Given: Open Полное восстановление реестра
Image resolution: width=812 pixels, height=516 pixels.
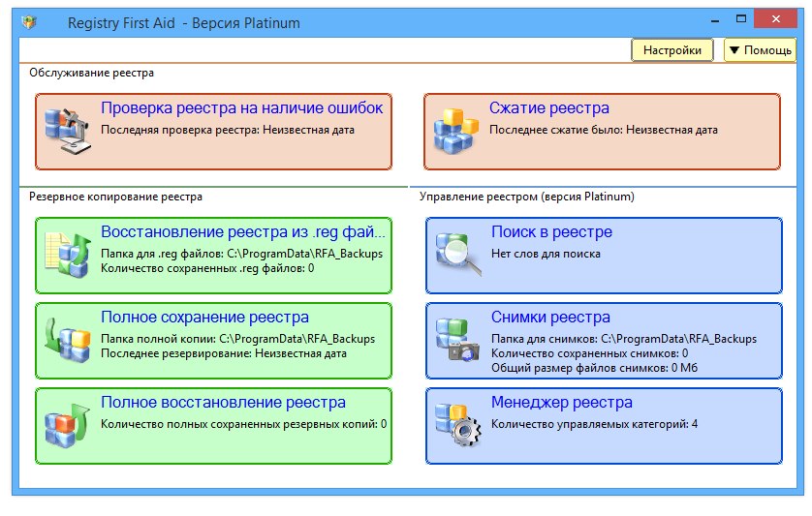Looking at the screenshot, I should pos(213,426).
